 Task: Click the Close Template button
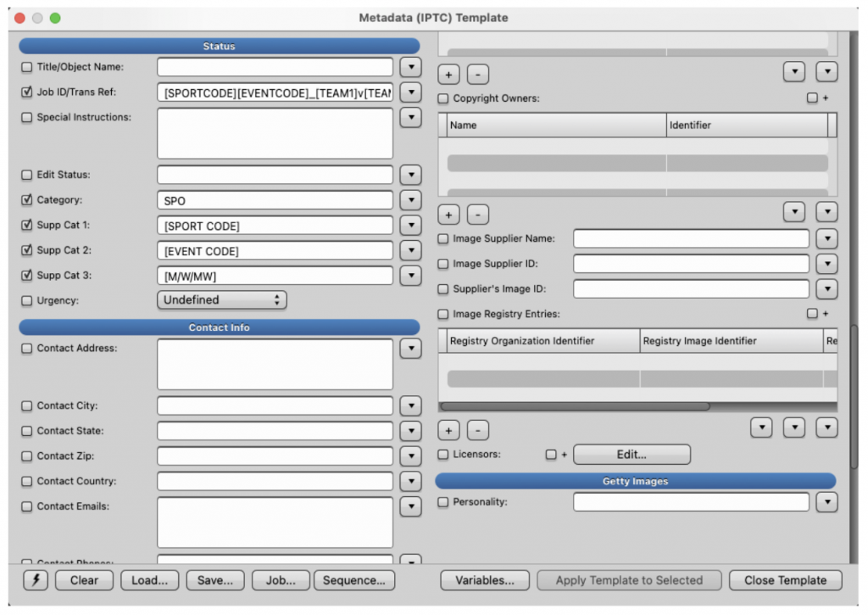(x=786, y=580)
